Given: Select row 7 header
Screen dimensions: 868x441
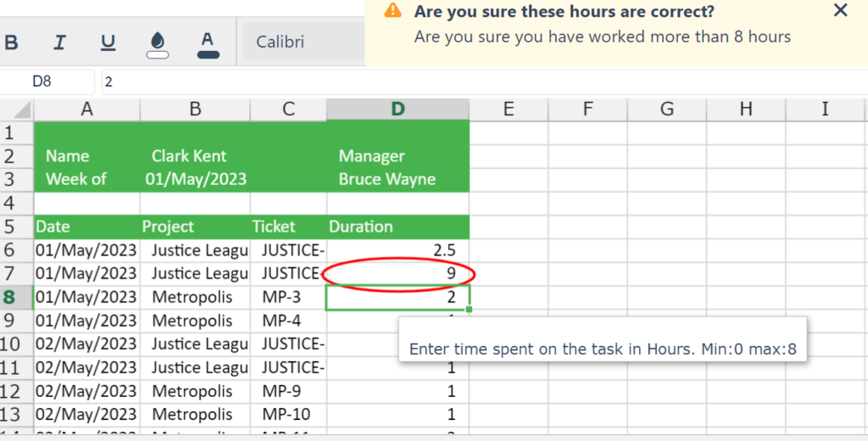Looking at the screenshot, I should (17, 274).
